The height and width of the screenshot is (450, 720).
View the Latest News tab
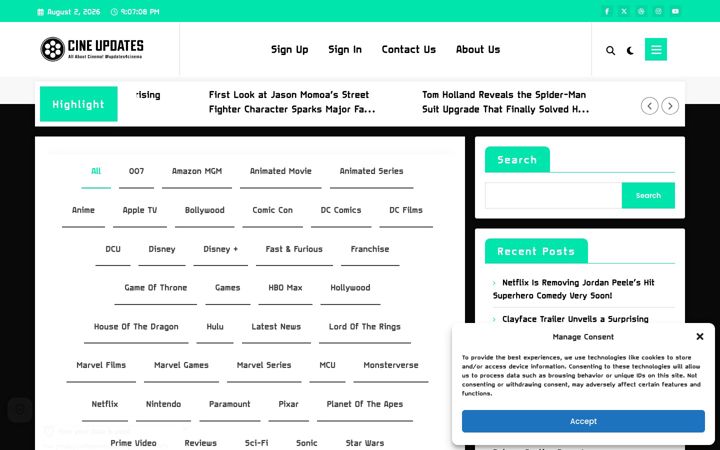[276, 327]
